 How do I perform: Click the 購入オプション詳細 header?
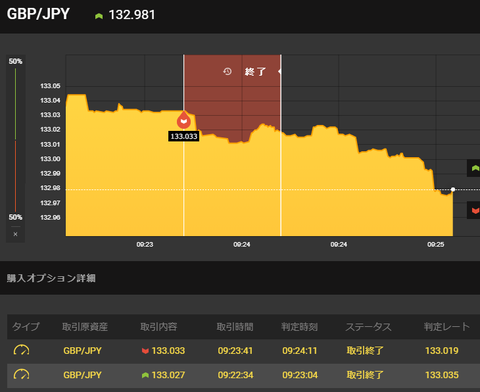[51, 278]
